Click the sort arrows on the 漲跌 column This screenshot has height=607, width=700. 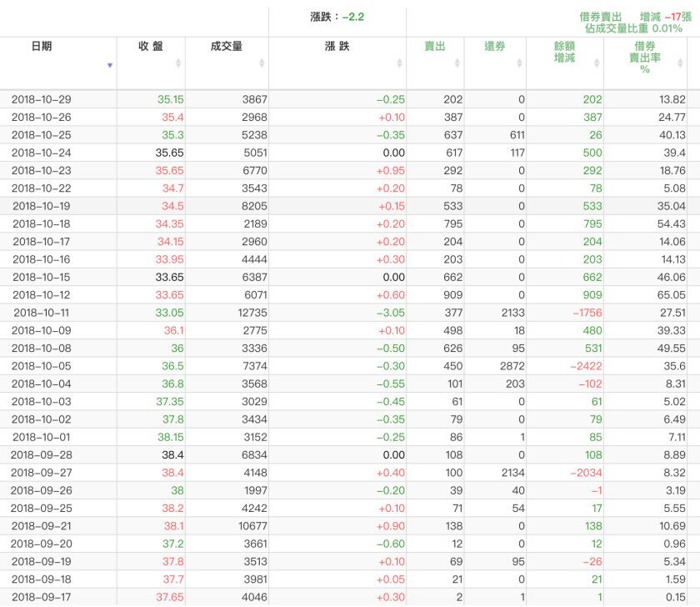[401, 63]
